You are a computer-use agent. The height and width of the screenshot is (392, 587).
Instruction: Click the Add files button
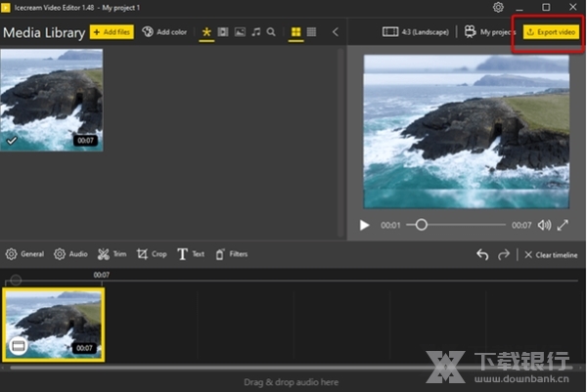(112, 32)
